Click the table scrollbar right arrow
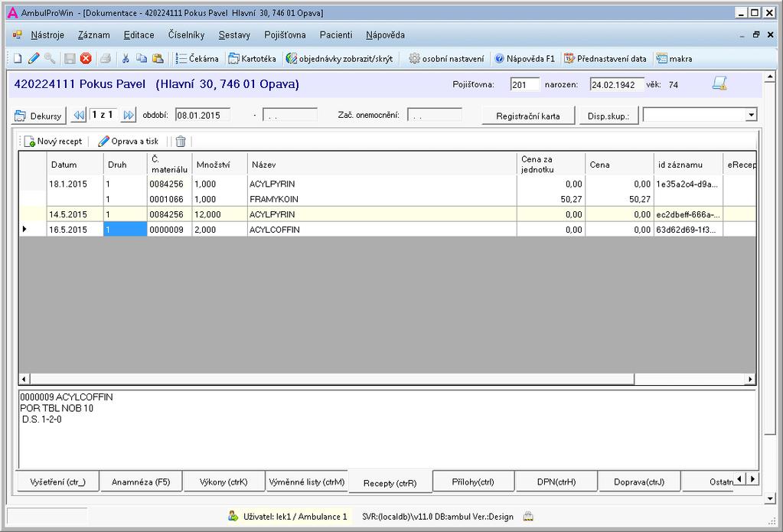This screenshot has width=783, height=532. (750, 379)
